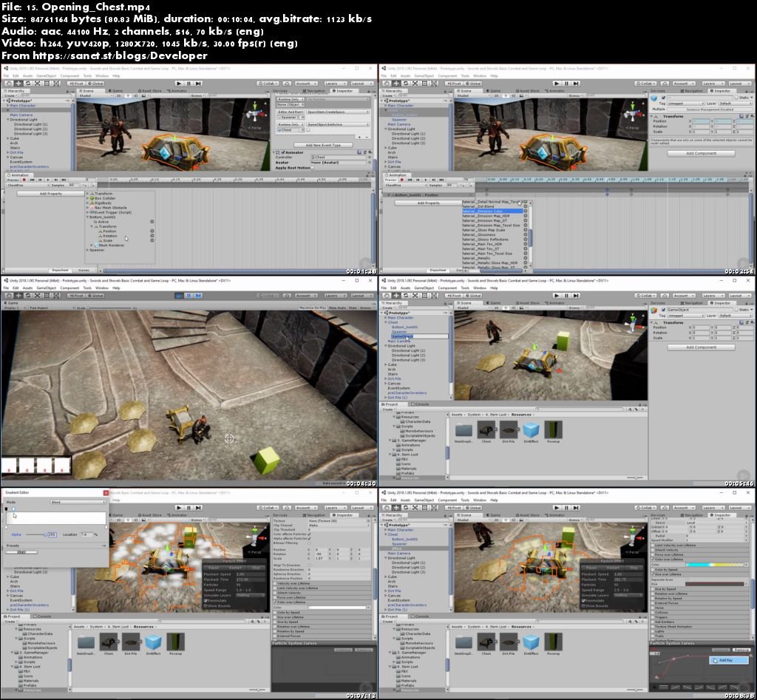
Task: Open the Account dropdown in the 00:08:38 toolbar
Action: pyautogui.click(x=683, y=507)
